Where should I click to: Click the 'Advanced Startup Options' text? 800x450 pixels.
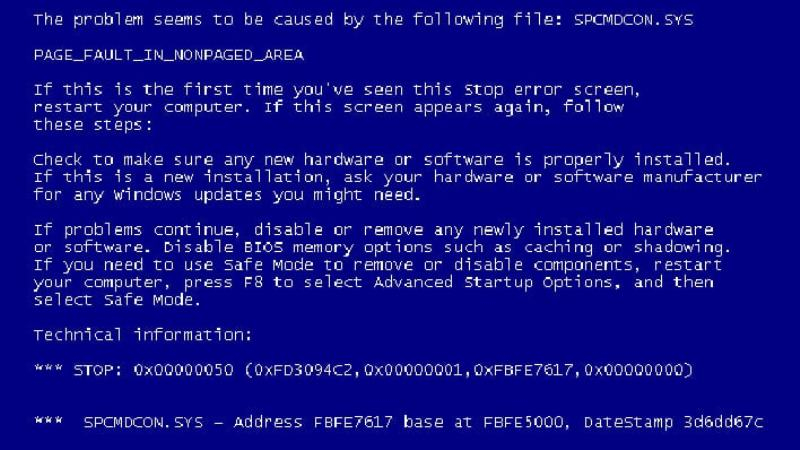(x=493, y=282)
